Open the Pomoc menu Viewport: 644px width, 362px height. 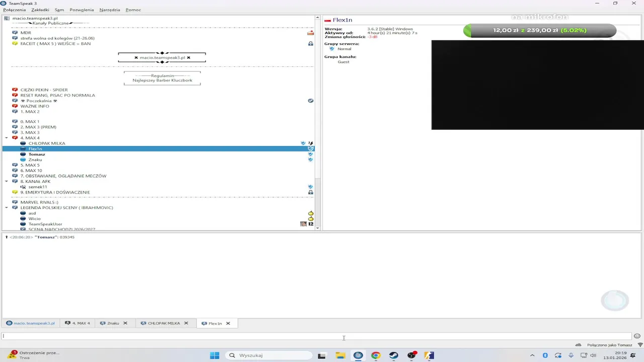133,10
